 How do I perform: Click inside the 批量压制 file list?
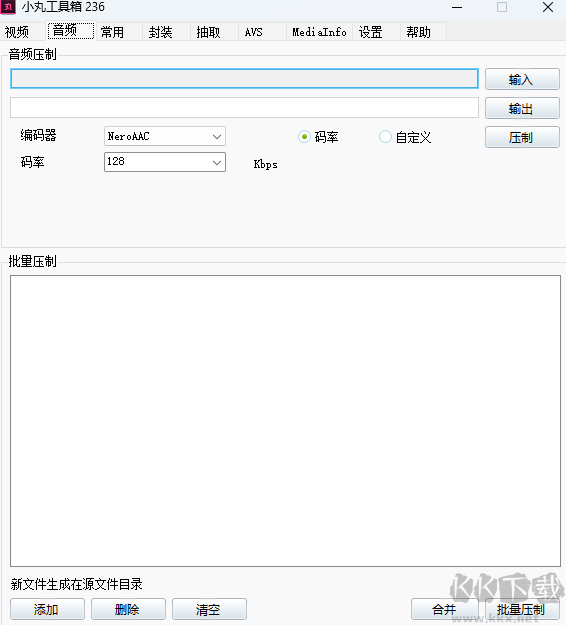[x=285, y=421]
